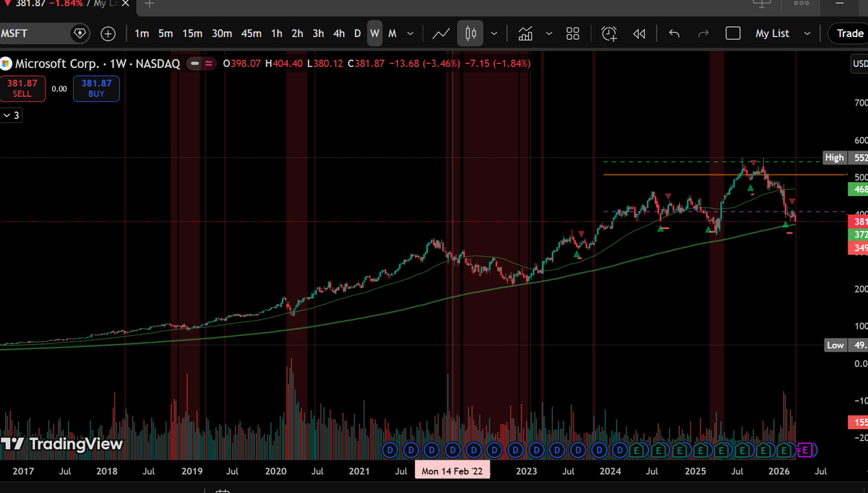Start bar replay with the rewind icon

tap(639, 33)
